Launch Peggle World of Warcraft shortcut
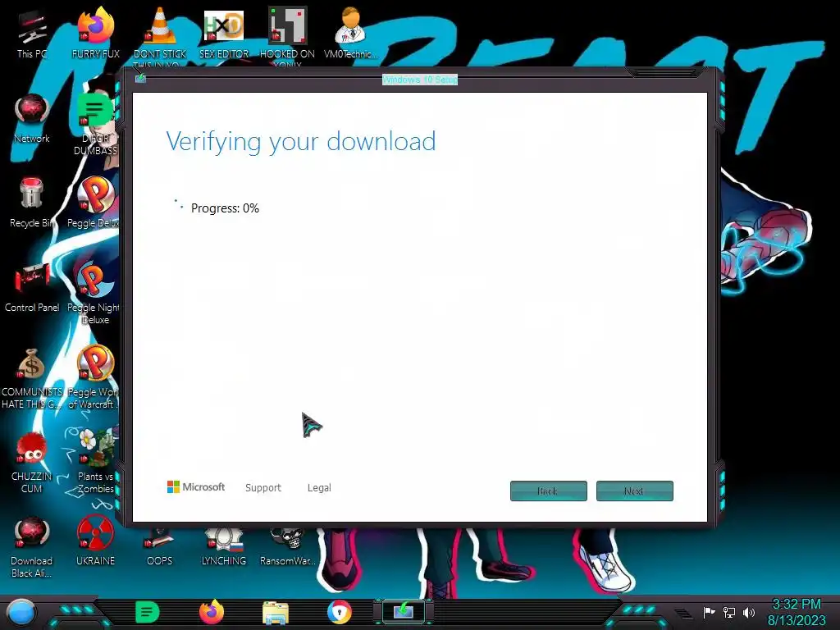 (x=96, y=377)
